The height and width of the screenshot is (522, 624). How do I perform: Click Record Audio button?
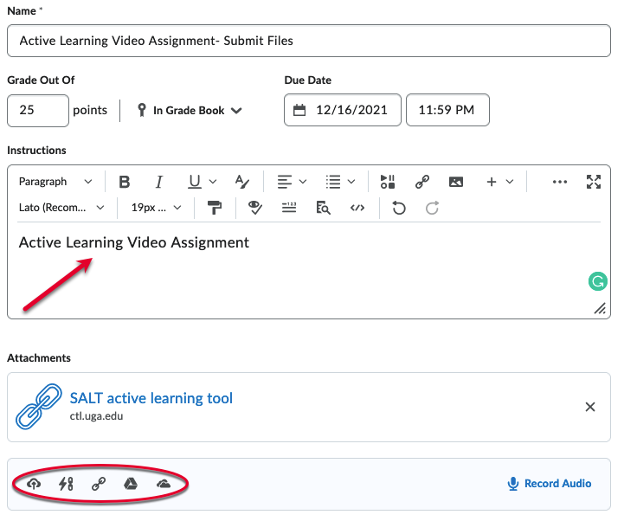click(x=549, y=484)
